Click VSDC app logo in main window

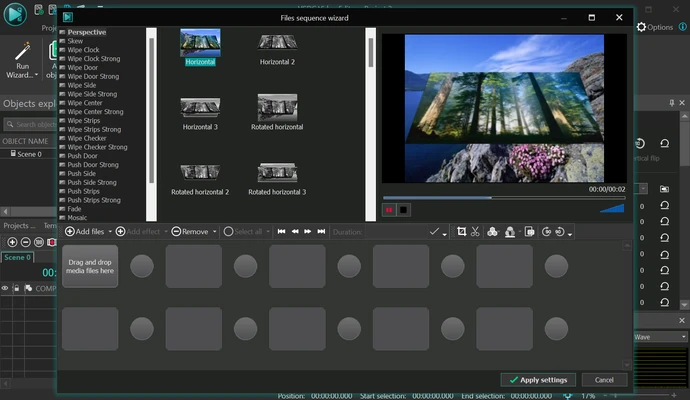pos(15,14)
